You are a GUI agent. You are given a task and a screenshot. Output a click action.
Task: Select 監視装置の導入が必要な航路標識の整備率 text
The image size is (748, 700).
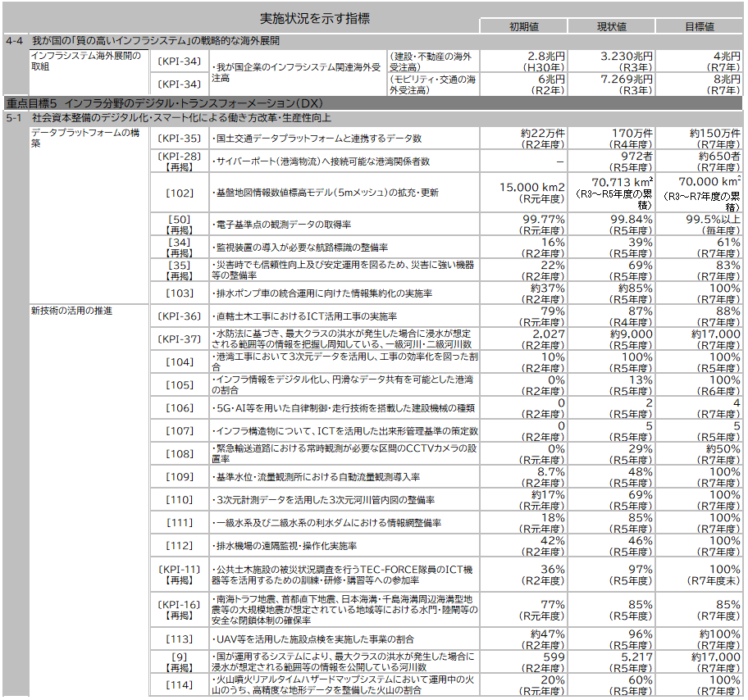coord(300,248)
